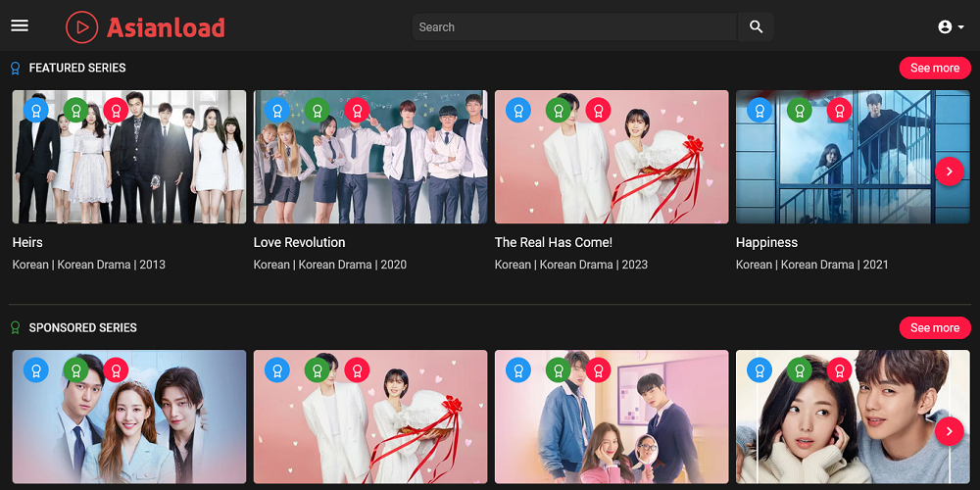Click red badge on featured The Real Has Come!

599,110
